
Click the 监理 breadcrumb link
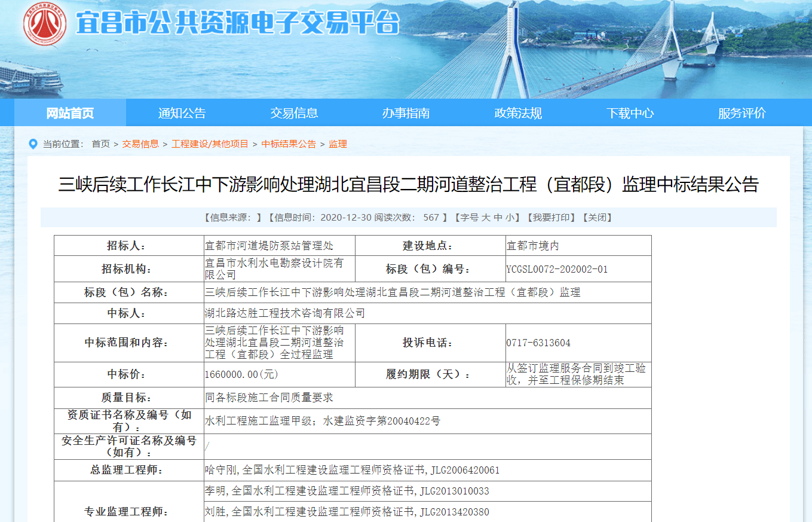click(x=338, y=144)
